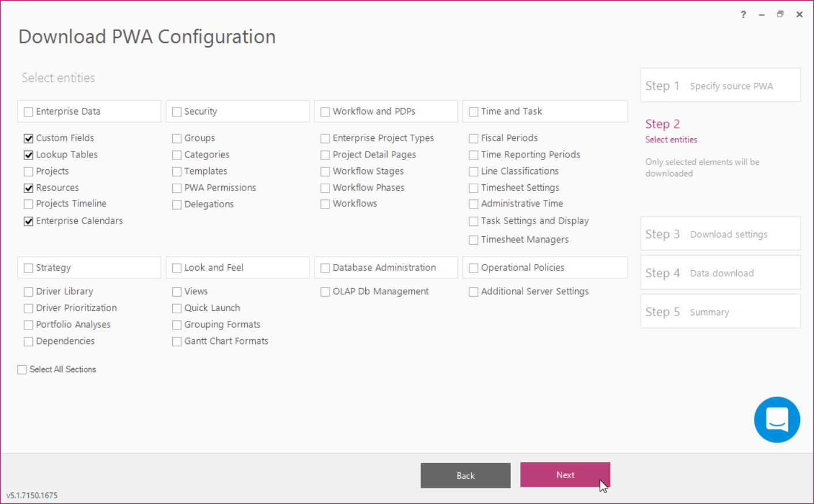Select the Workflow and PDPs section

pos(325,112)
